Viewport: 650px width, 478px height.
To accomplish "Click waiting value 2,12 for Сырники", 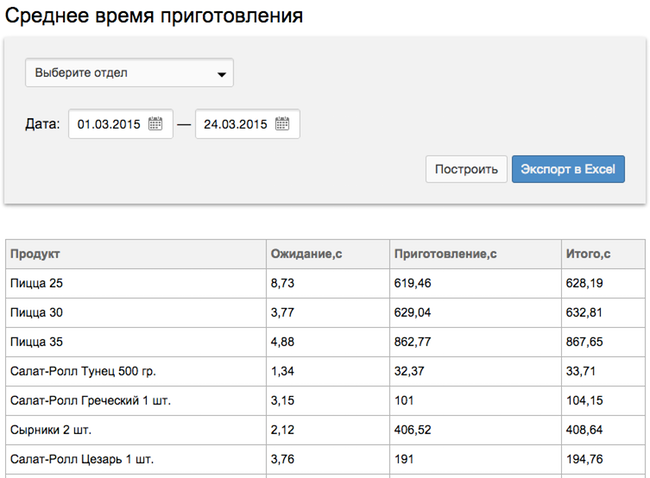I will click(283, 430).
